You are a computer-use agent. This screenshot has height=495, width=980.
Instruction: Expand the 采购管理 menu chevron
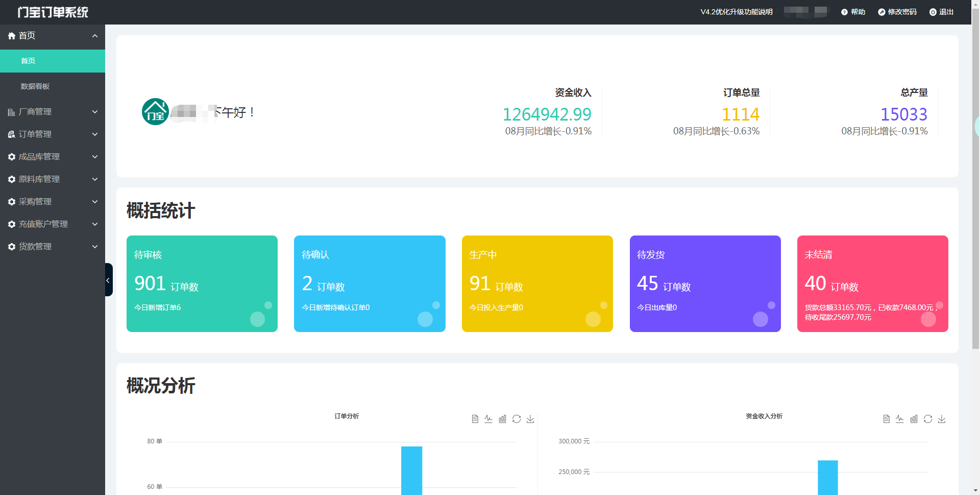click(x=95, y=202)
